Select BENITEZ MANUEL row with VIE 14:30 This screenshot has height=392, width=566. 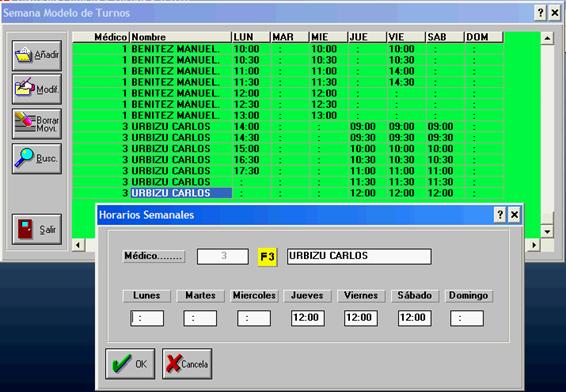pyautogui.click(x=288, y=82)
